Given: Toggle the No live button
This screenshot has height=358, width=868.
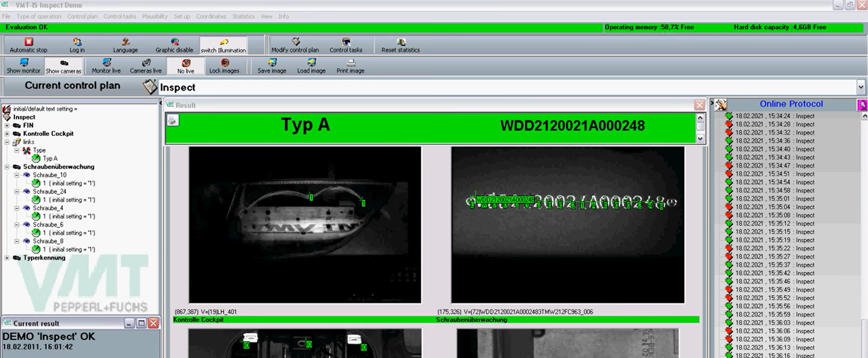Looking at the screenshot, I should tap(186, 66).
